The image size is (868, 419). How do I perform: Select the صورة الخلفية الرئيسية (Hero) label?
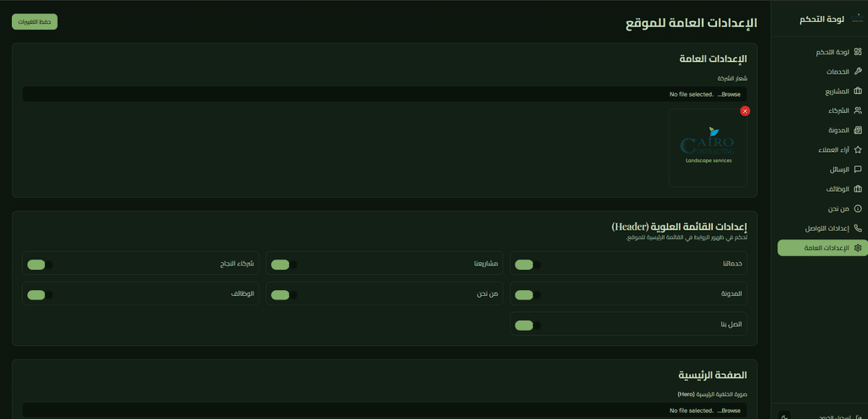712,394
